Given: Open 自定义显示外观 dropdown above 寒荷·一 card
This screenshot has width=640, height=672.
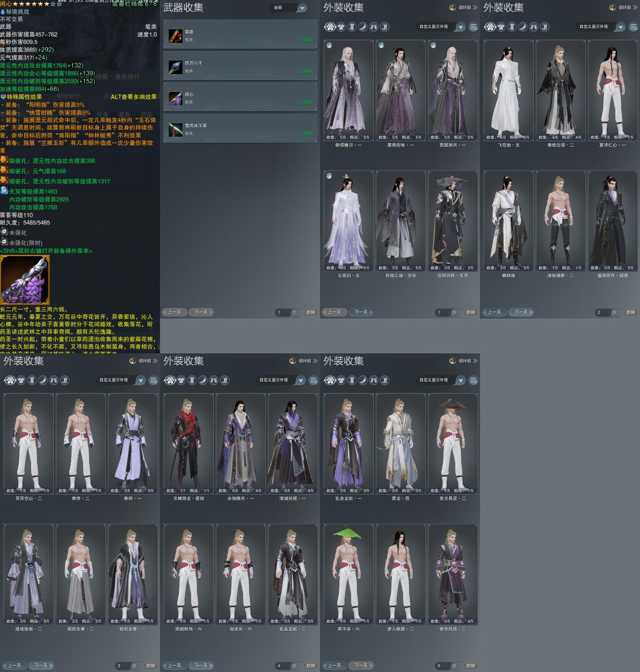Looking at the screenshot, I should (121, 380).
